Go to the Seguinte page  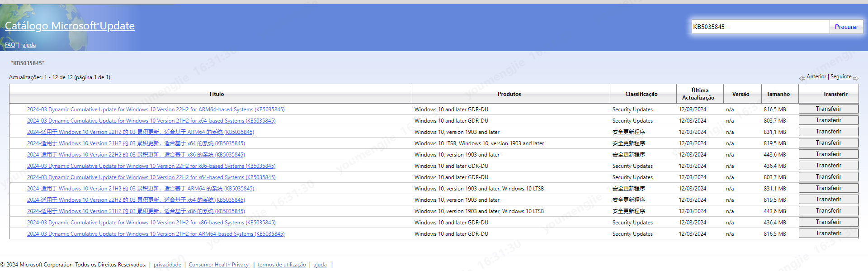841,76
